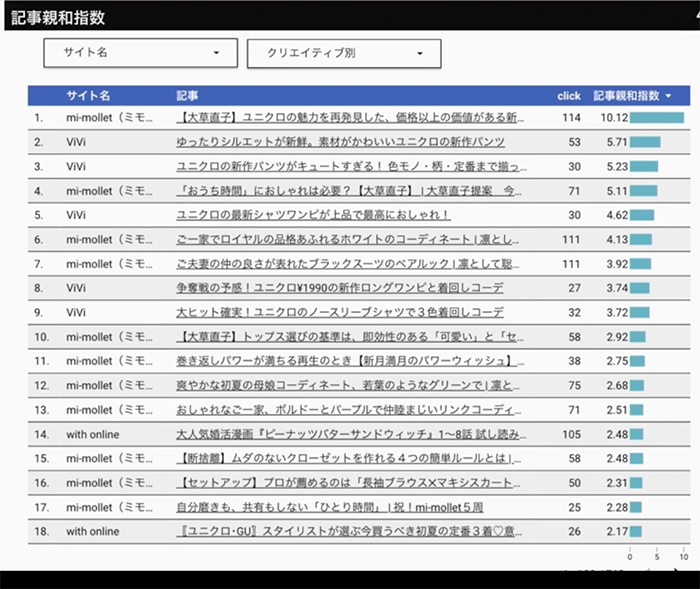
Task: Select click value 114 in row 1
Action: [x=571, y=117]
